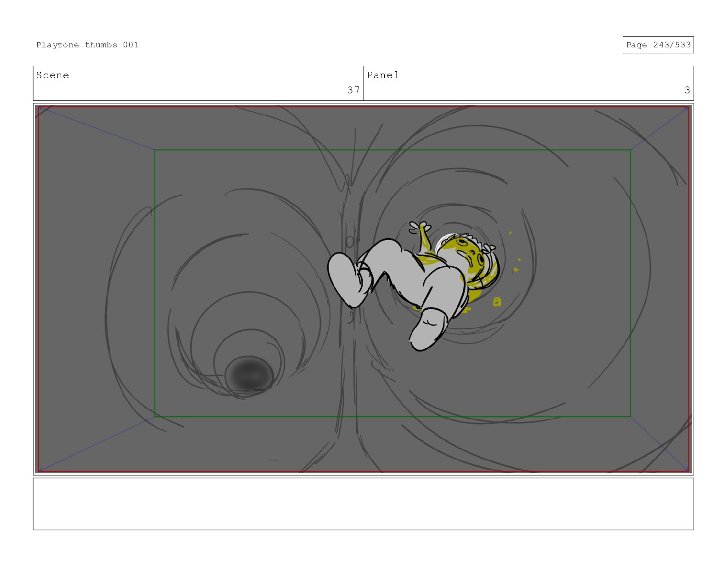Click the 'Page 243/533' page indicator

[x=658, y=45]
